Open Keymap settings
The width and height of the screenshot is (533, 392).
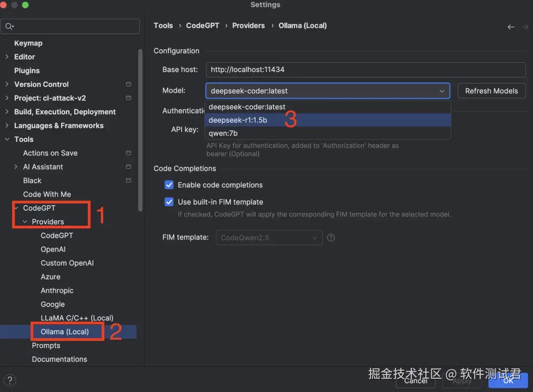[x=28, y=43]
